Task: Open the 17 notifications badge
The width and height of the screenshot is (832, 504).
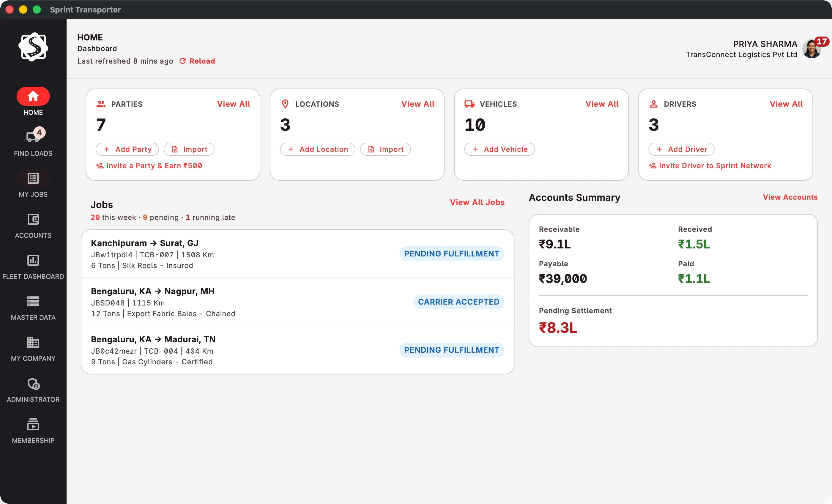Action: (x=822, y=42)
